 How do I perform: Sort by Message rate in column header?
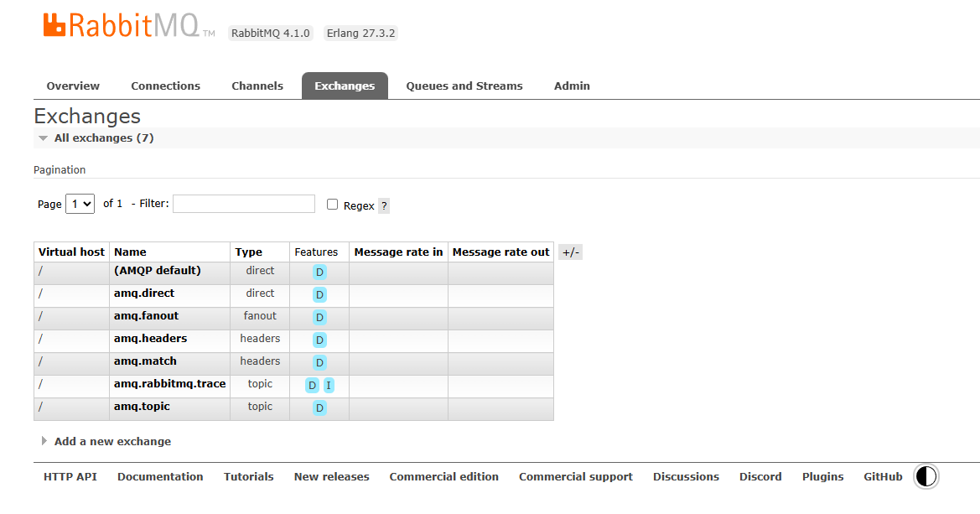click(398, 252)
